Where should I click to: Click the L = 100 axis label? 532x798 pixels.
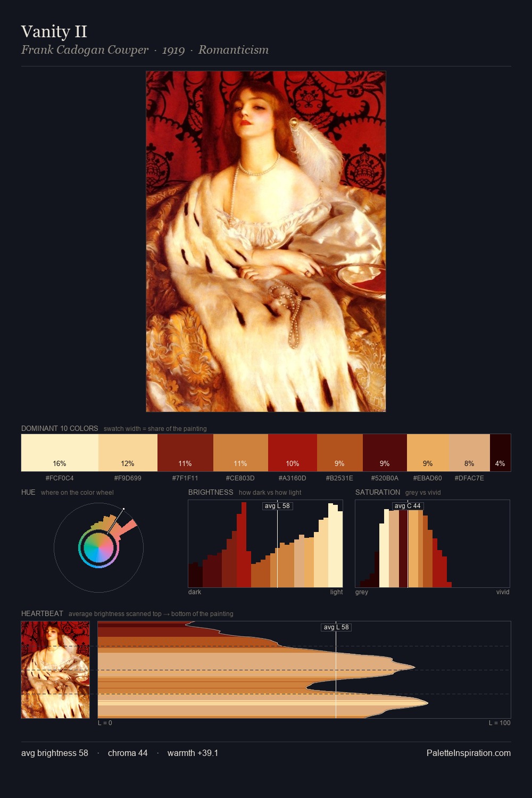[x=500, y=723]
